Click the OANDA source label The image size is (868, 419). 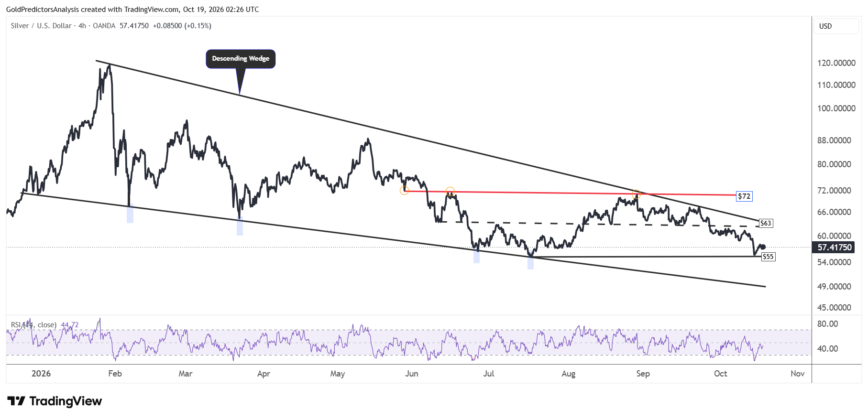pyautogui.click(x=104, y=26)
